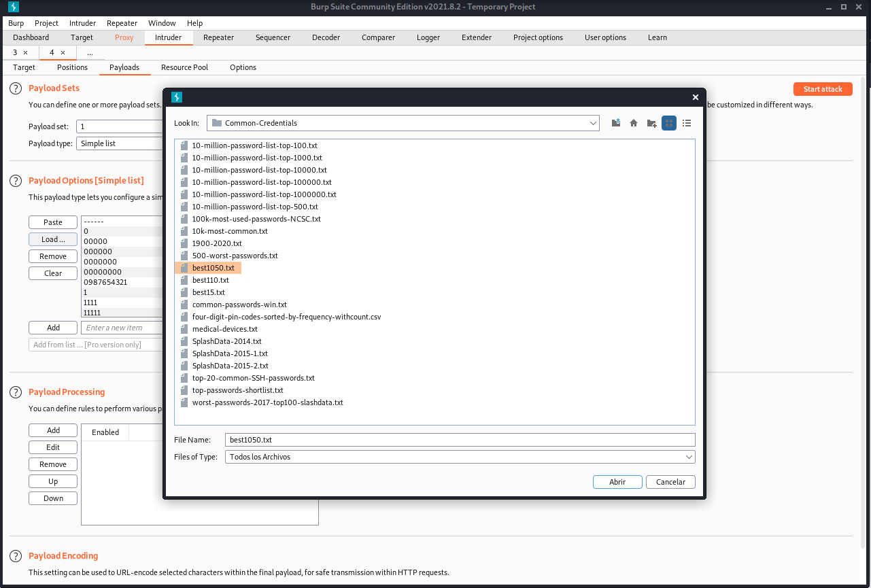Image resolution: width=871 pixels, height=588 pixels.
Task: Click Clear in Payload Options
Action: pos(53,273)
